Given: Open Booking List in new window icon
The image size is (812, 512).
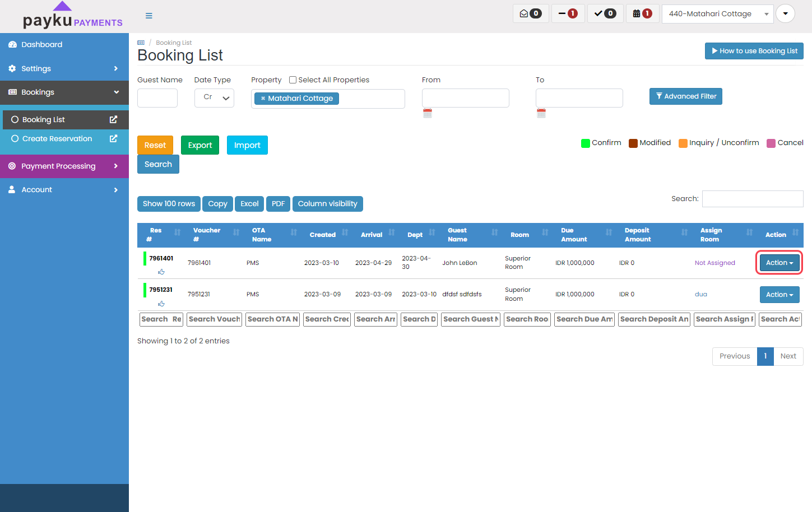Looking at the screenshot, I should click(113, 119).
